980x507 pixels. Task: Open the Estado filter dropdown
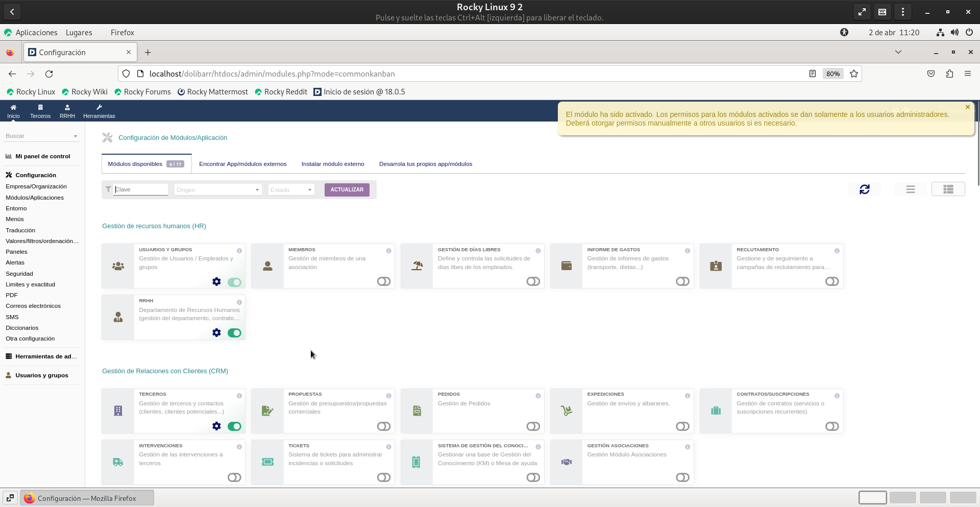click(x=291, y=190)
